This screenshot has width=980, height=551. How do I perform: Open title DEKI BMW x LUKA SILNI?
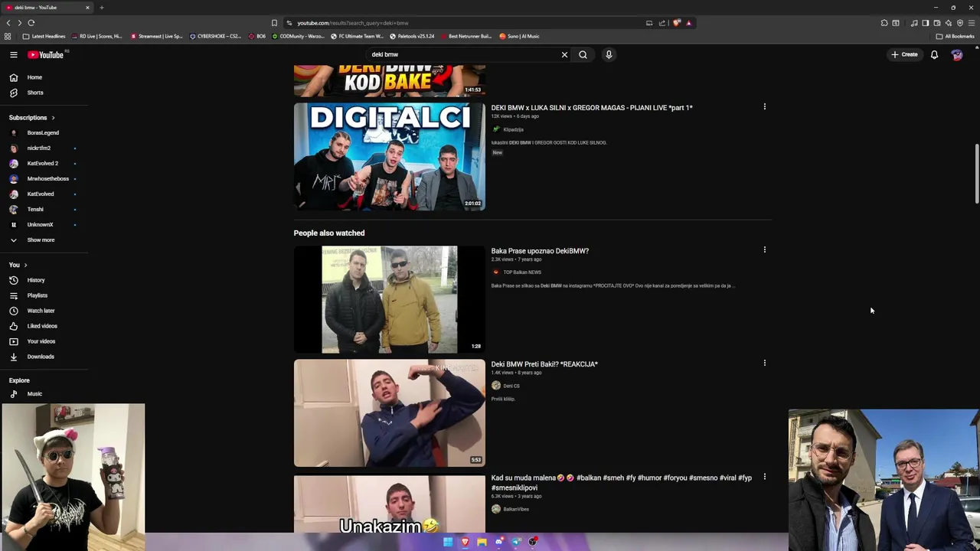coord(592,108)
